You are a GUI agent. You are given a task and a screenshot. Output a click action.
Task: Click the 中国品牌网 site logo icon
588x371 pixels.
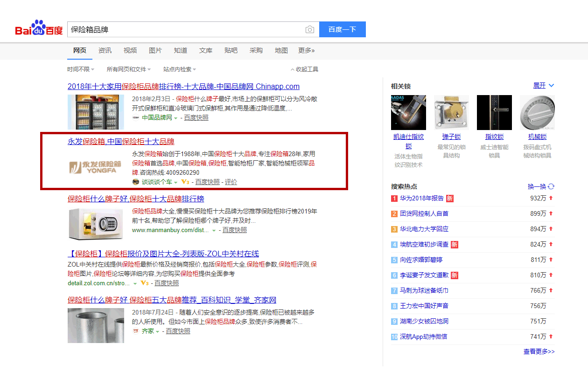pos(136,117)
